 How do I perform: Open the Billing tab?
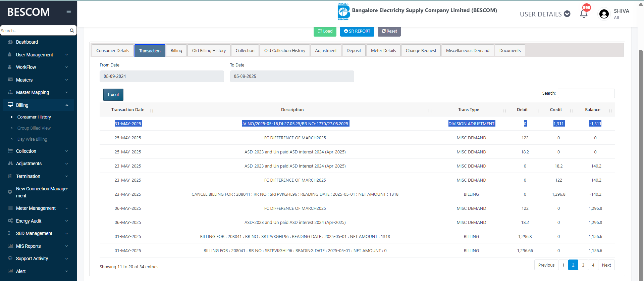point(176,51)
